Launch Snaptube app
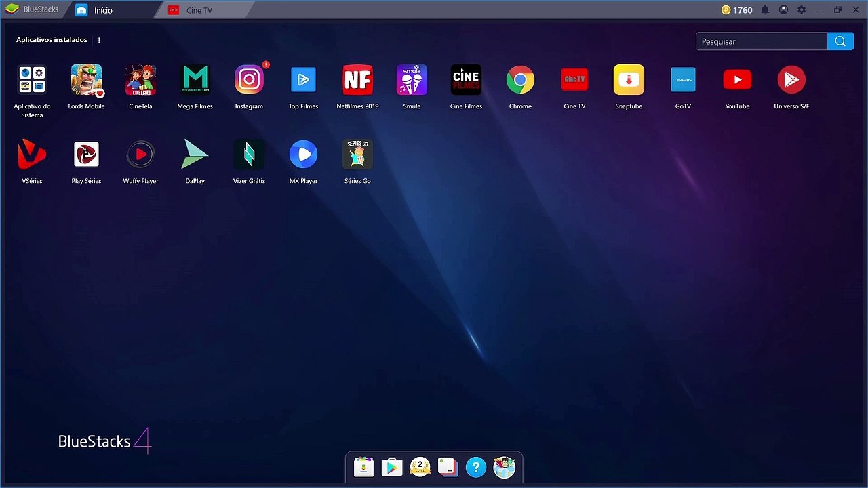The width and height of the screenshot is (868, 488). pos(629,80)
